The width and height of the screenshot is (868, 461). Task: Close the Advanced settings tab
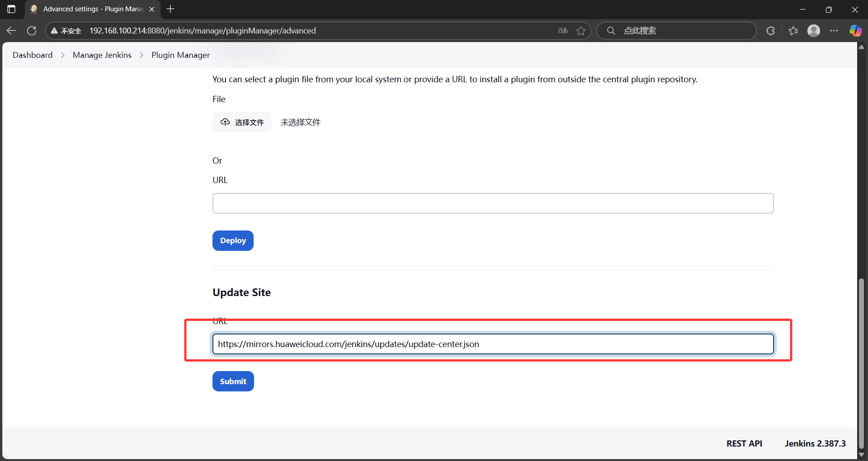click(x=152, y=9)
